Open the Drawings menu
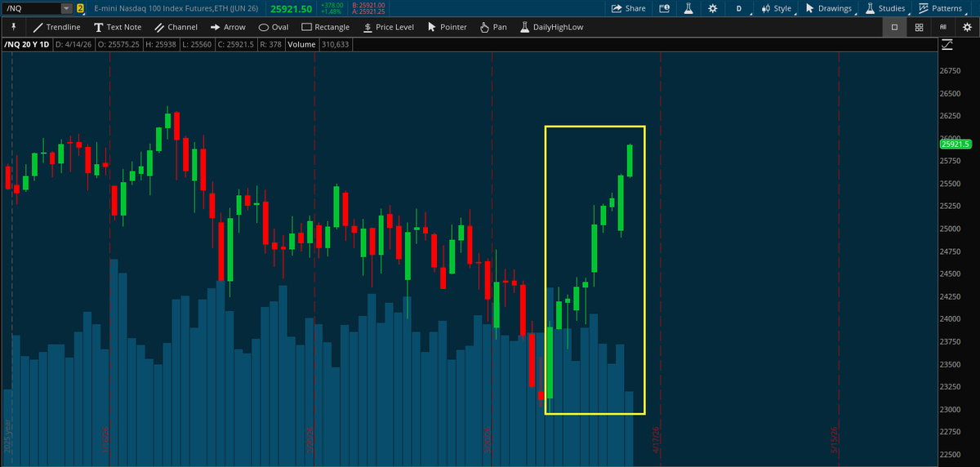Viewport: 980px width, 467px height. tap(828, 8)
